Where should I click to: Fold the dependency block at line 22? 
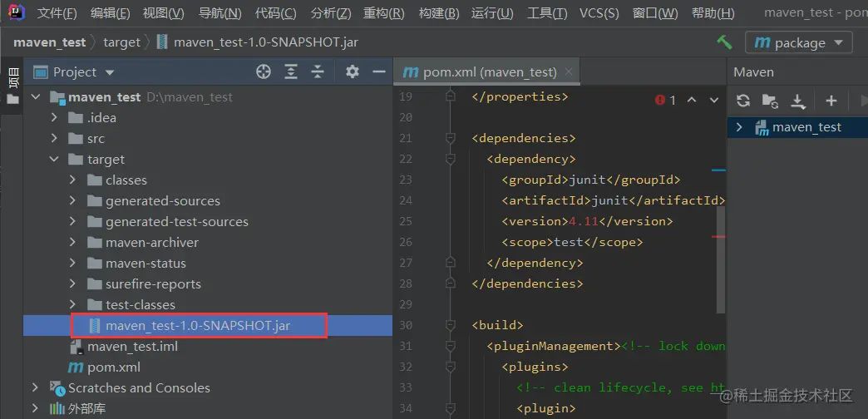tap(450, 159)
